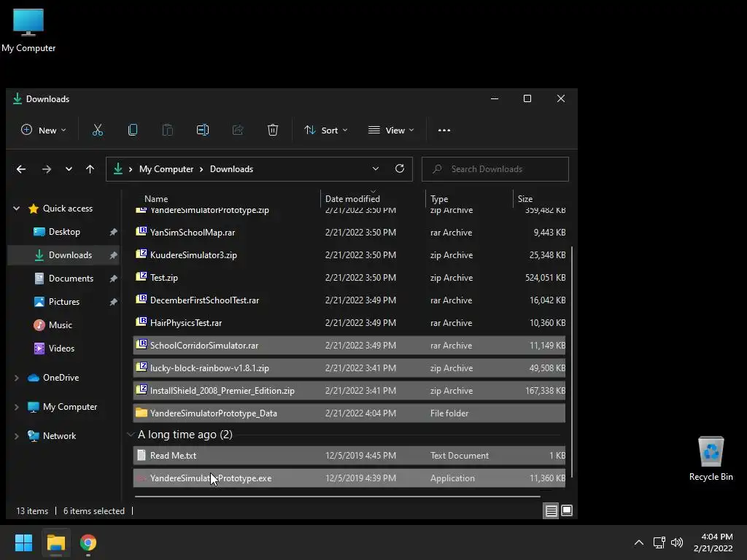Click the Cut scissors icon
Screen dimensions: 747x560
98,130
